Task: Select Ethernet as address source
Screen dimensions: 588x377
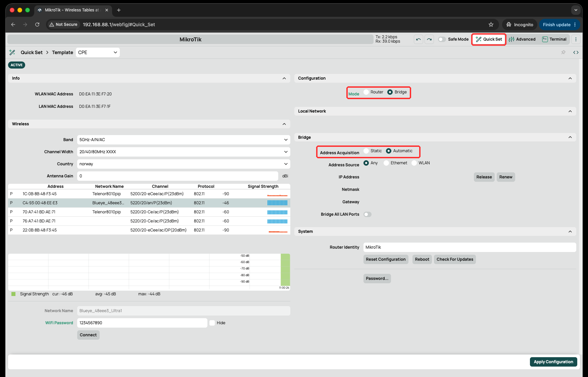Action: (x=386, y=163)
